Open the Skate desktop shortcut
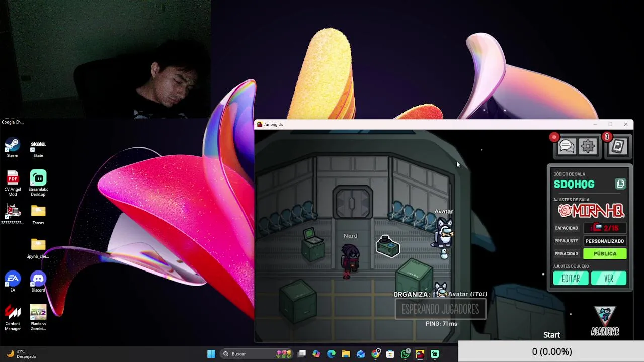Screen dimensions: 644x362 (38, 148)
